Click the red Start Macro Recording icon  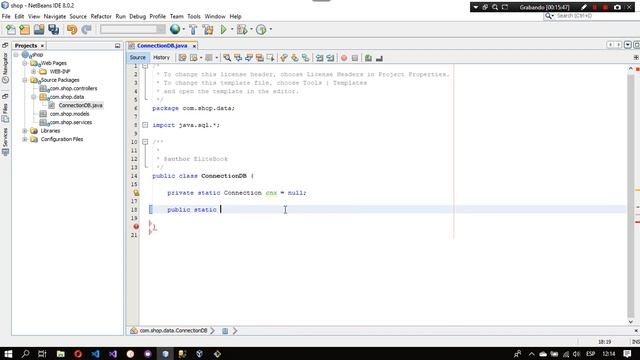[x=344, y=58]
